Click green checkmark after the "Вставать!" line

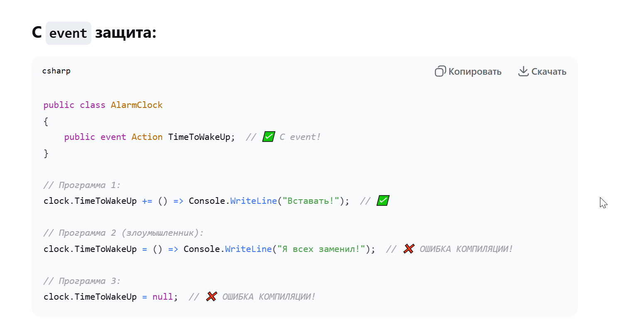(x=383, y=201)
